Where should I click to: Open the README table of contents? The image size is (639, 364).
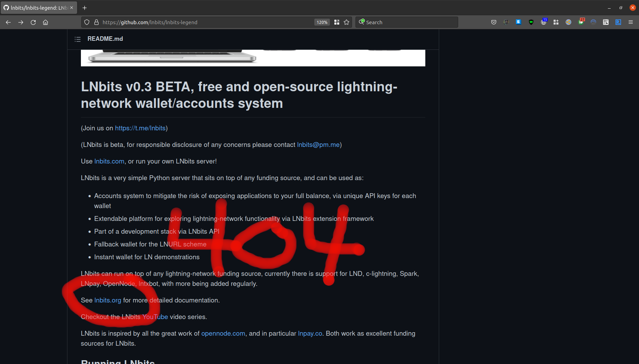[77, 39]
